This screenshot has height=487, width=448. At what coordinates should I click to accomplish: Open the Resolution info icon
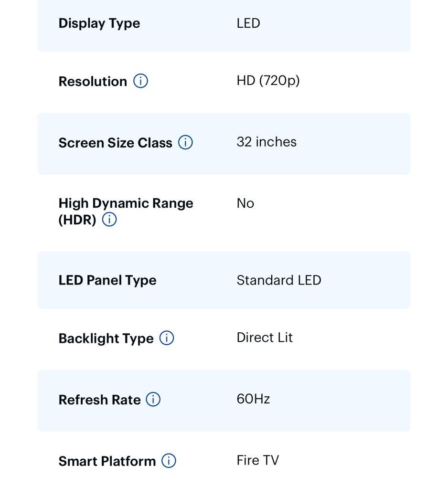point(140,81)
